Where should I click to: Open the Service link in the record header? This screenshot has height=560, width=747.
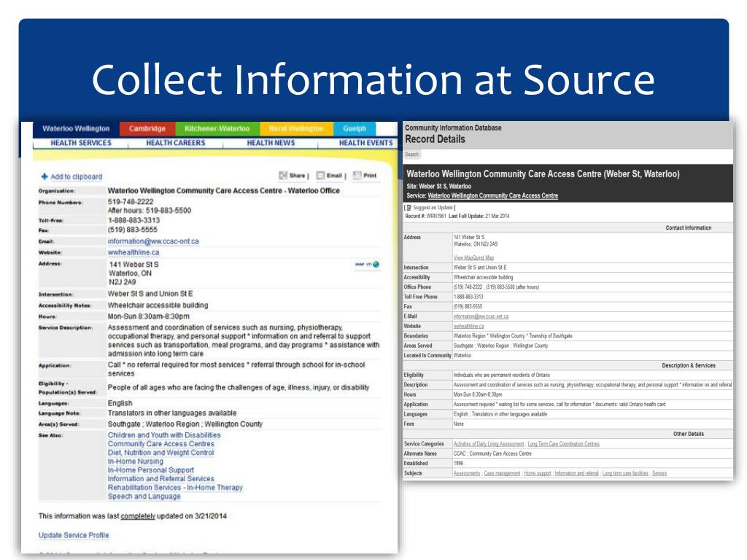point(493,195)
